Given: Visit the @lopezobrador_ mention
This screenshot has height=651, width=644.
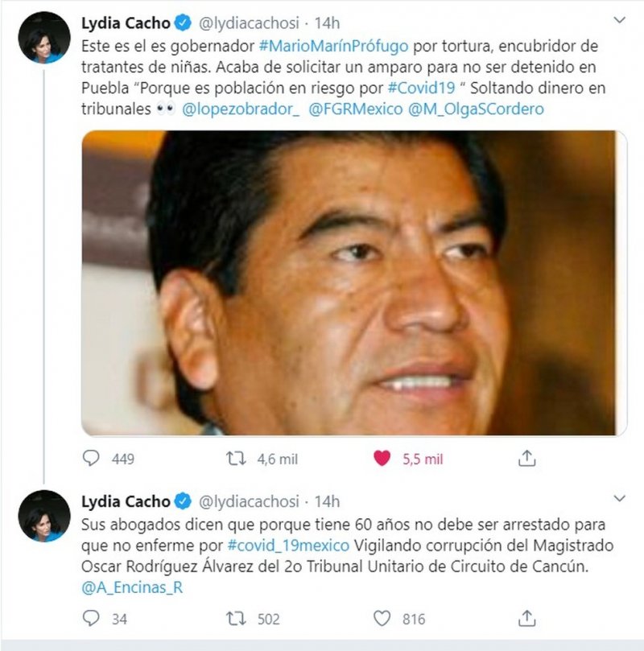Looking at the screenshot, I should click(241, 109).
